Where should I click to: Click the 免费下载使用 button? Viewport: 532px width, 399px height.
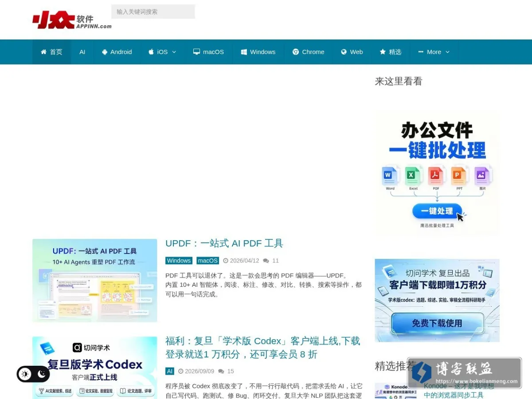437,323
